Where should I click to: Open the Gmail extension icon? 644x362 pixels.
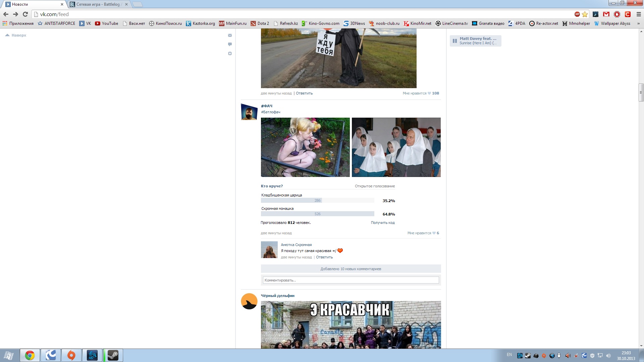[x=606, y=14]
